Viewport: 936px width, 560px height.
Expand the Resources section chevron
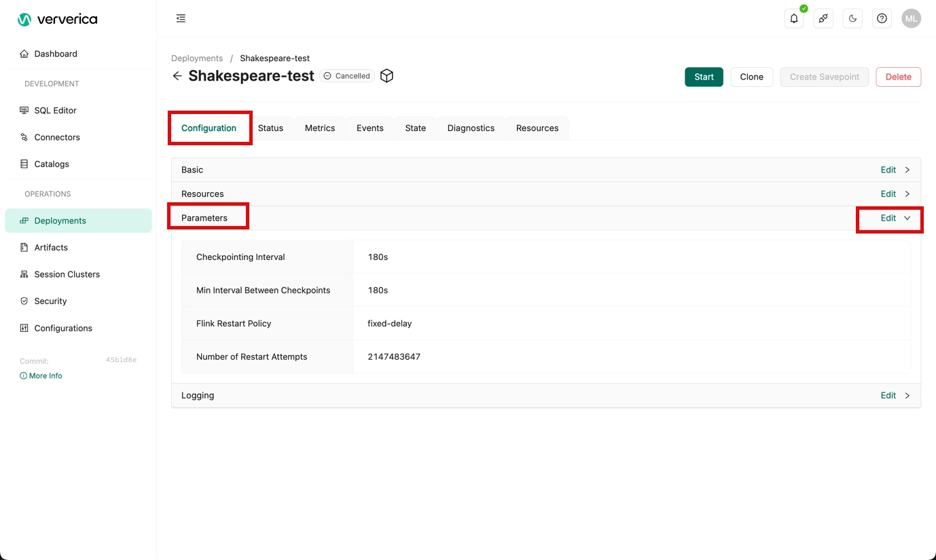pyautogui.click(x=907, y=194)
